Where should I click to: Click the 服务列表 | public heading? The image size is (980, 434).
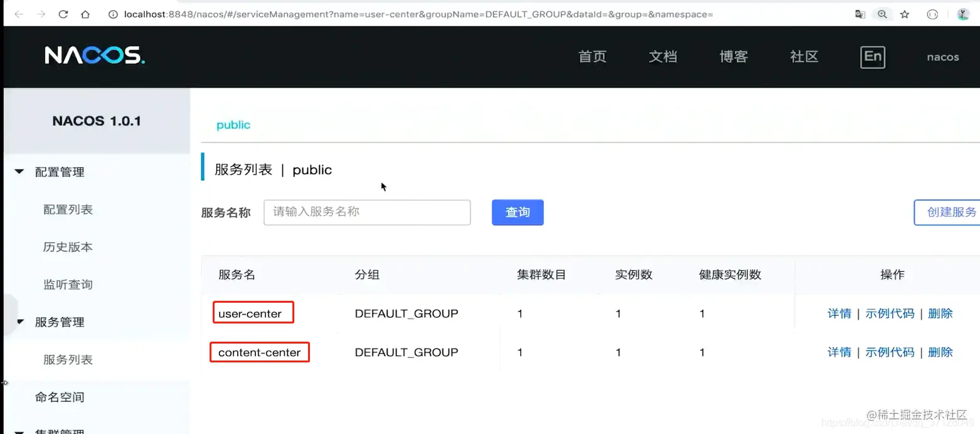273,170
